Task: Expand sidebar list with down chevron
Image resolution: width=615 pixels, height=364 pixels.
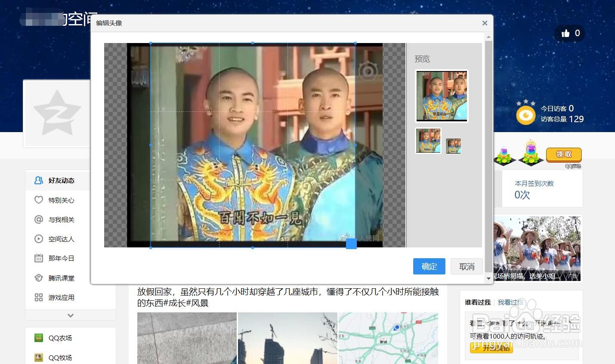Action: click(71, 315)
